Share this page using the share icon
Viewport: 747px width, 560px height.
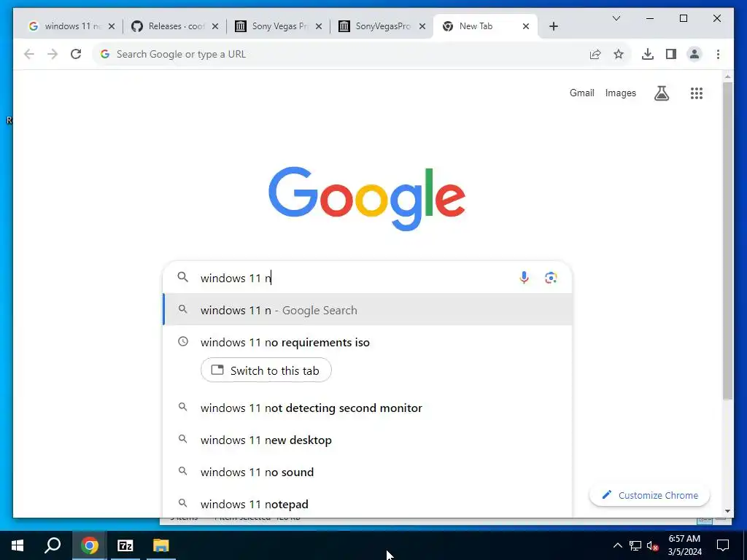click(x=595, y=54)
